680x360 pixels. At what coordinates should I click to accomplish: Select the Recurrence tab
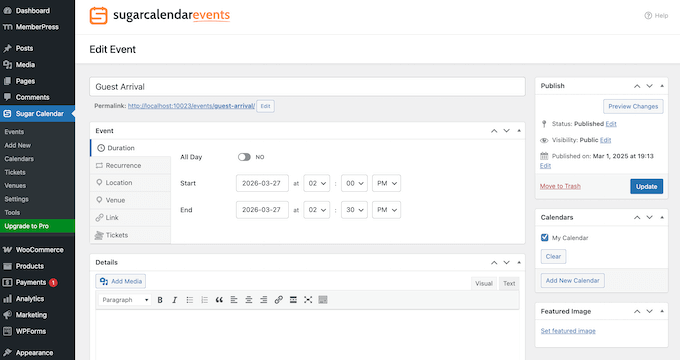pyautogui.click(x=131, y=165)
